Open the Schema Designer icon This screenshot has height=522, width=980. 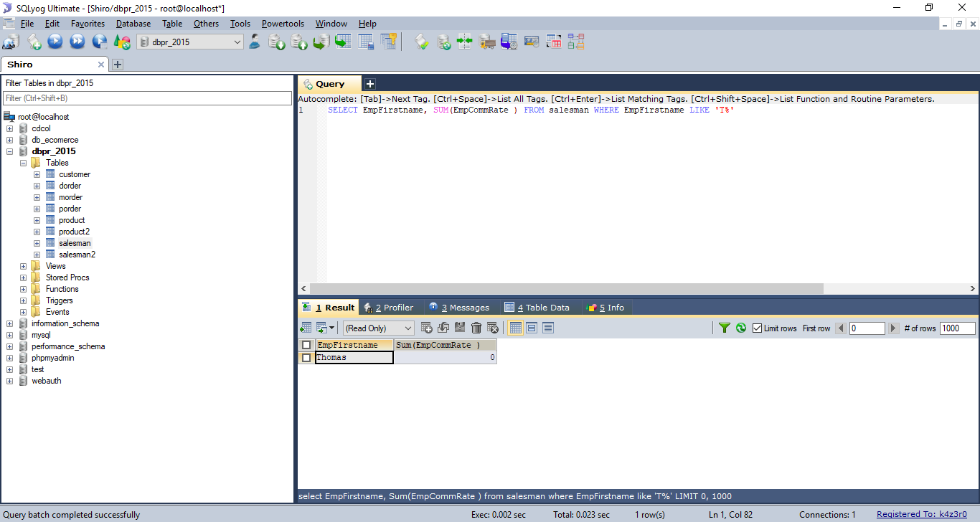576,42
